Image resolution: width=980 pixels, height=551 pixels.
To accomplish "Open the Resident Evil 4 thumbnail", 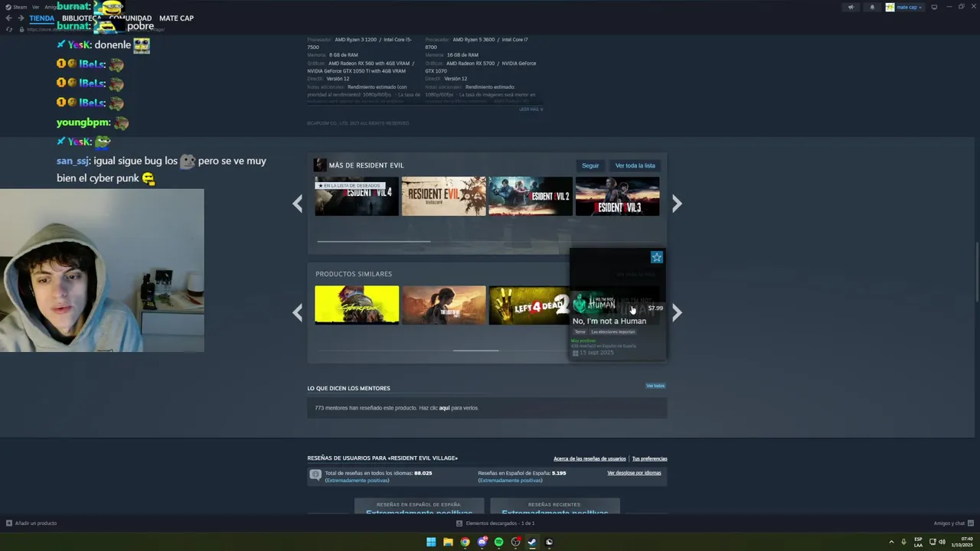I will [x=357, y=196].
